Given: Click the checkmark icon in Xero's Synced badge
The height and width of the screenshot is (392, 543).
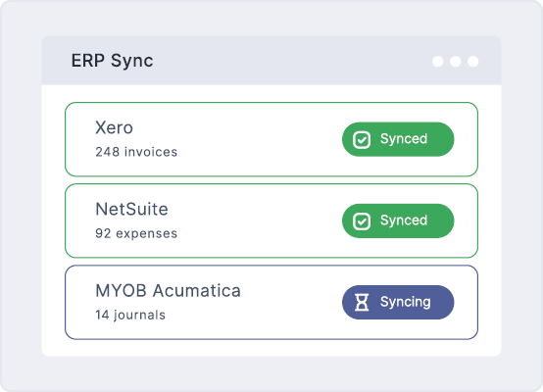Looking at the screenshot, I should (x=362, y=139).
